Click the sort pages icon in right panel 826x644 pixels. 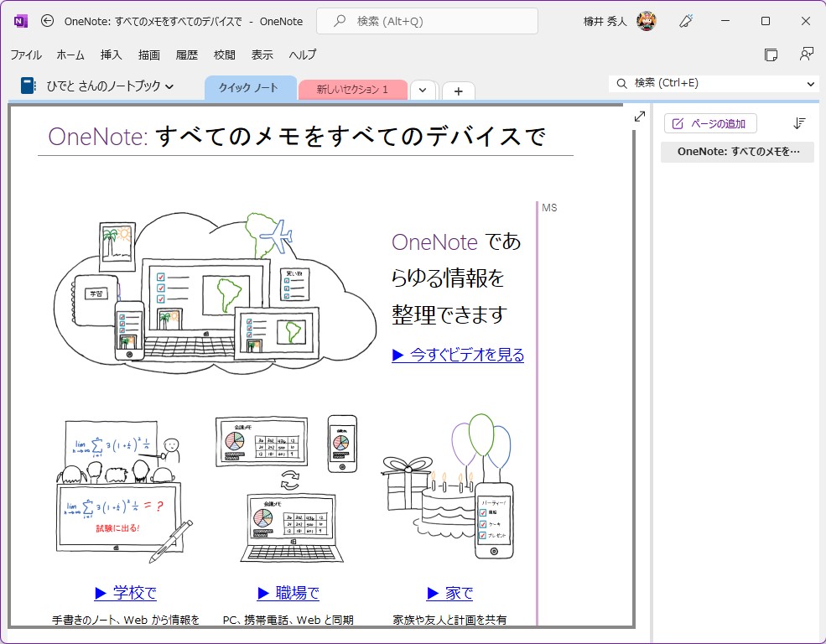coord(799,122)
